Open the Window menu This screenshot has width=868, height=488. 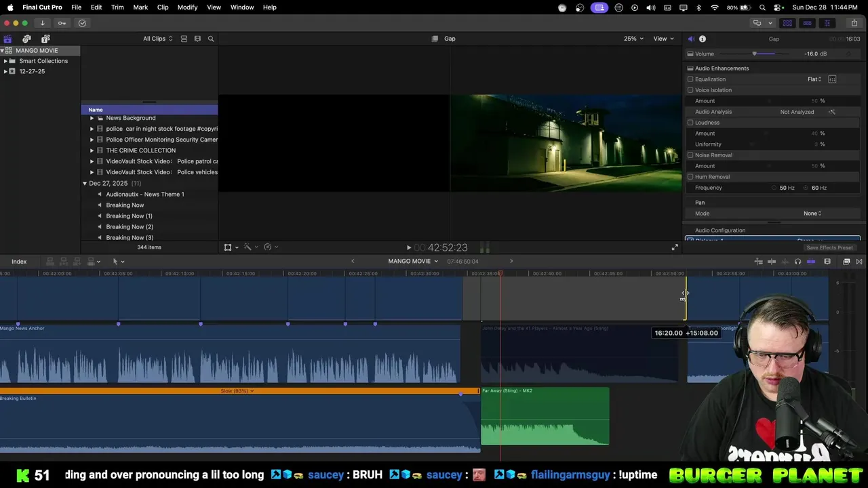242,7
